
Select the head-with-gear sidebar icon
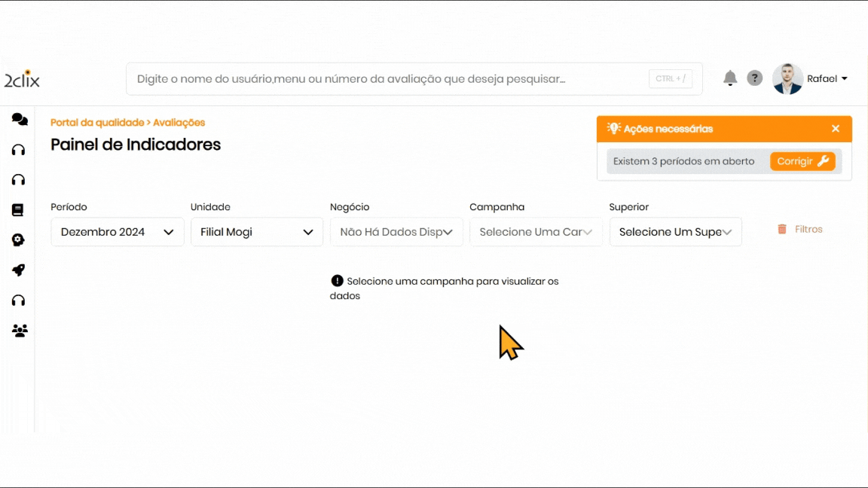click(19, 240)
